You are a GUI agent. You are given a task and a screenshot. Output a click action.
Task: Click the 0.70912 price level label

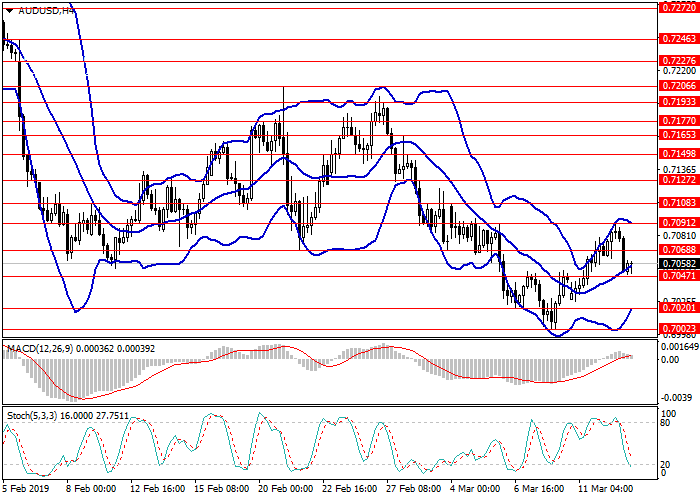[677, 222]
